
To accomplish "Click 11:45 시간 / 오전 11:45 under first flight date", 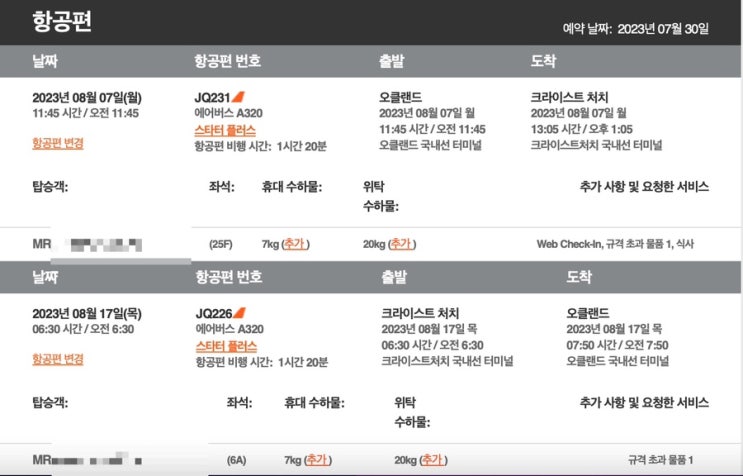I will 86,113.
